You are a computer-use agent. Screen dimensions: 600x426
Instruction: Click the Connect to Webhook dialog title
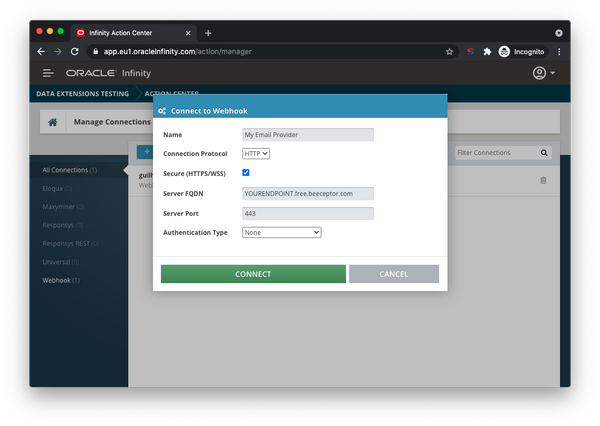point(209,111)
